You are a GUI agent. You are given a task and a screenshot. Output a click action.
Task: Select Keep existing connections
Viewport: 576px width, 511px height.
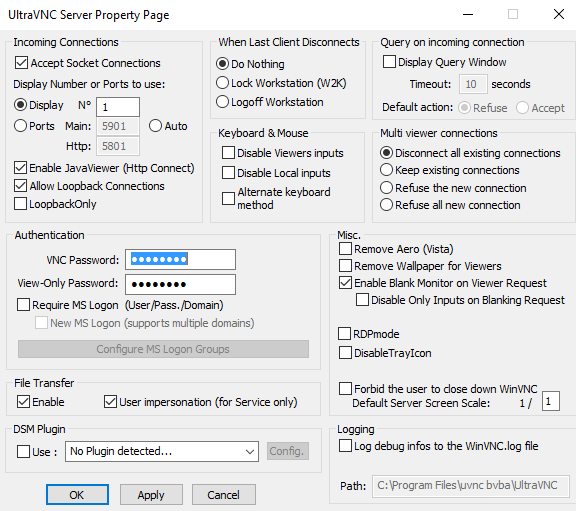[386, 170]
